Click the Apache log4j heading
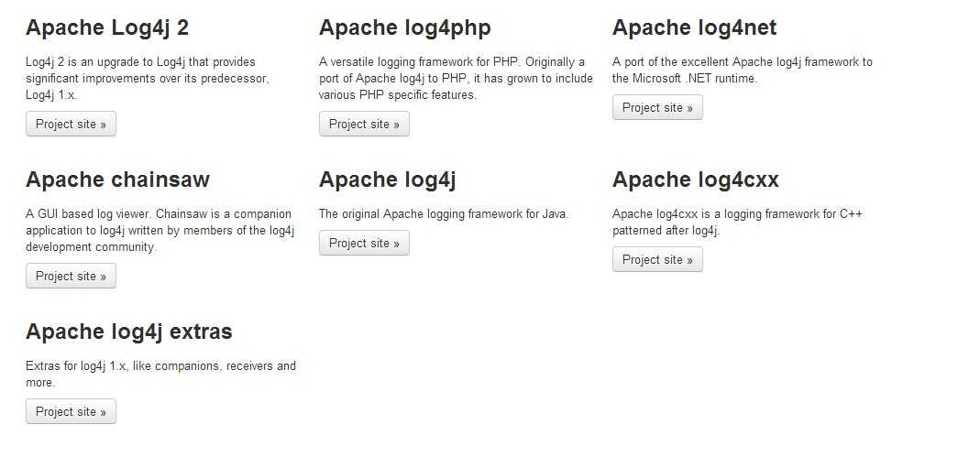 click(387, 180)
